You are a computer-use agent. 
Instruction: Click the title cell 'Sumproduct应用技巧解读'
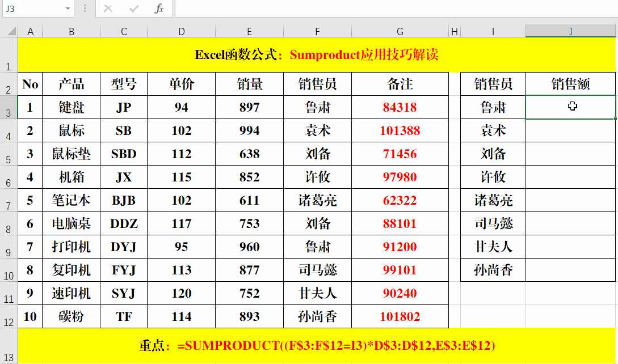364,55
